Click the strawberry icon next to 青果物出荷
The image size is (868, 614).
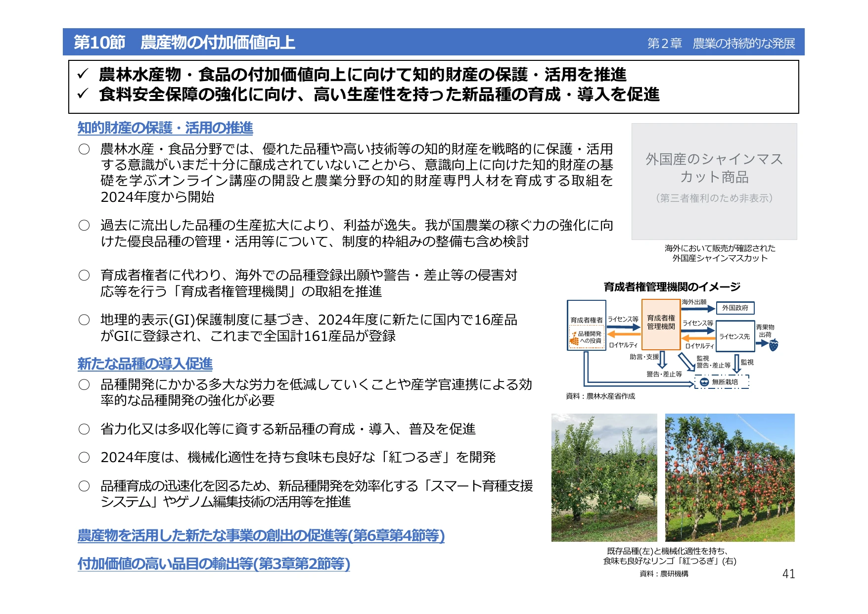tap(774, 345)
